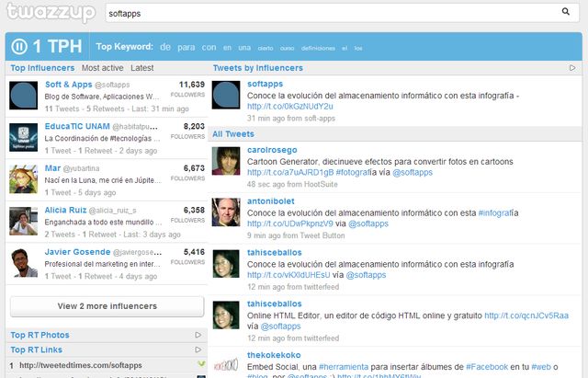Select the 'para' top keyword
Image resolution: width=588 pixels, height=378 pixels.
pyautogui.click(x=186, y=47)
